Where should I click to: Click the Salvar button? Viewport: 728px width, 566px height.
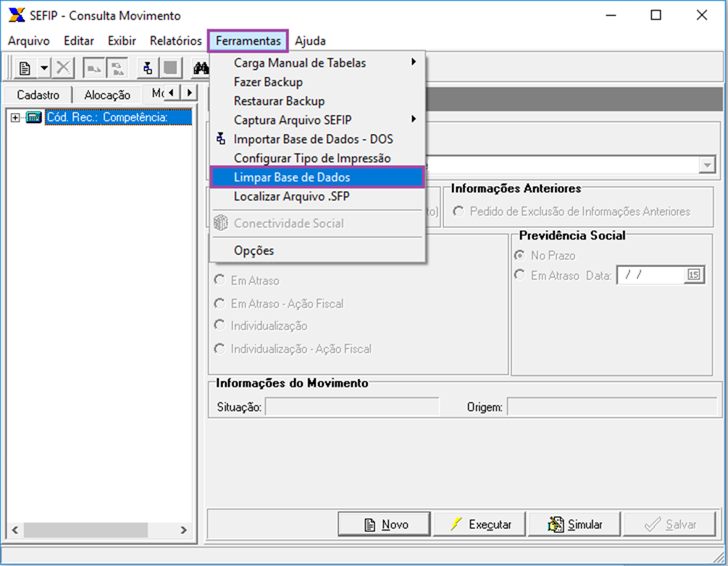pyautogui.click(x=669, y=524)
